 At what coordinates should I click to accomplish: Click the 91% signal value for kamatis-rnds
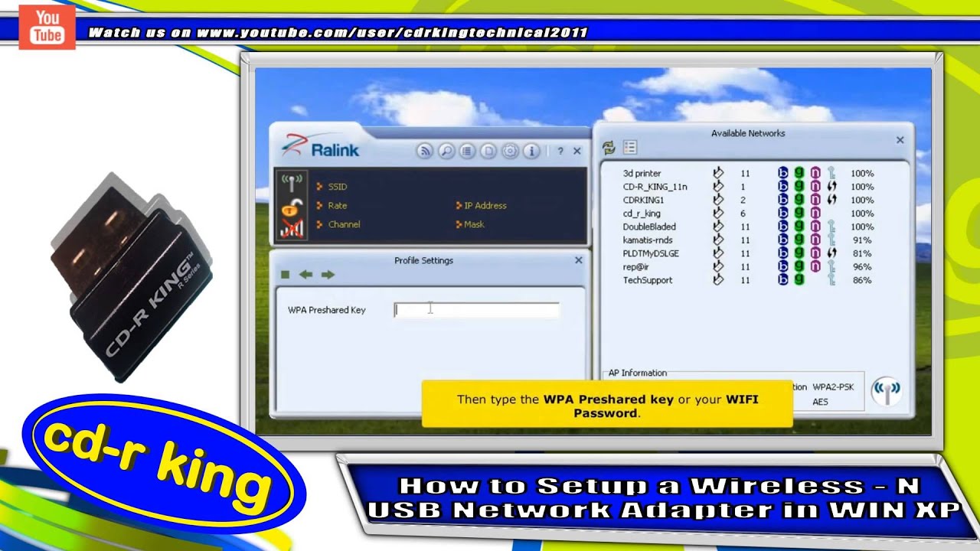(862, 240)
